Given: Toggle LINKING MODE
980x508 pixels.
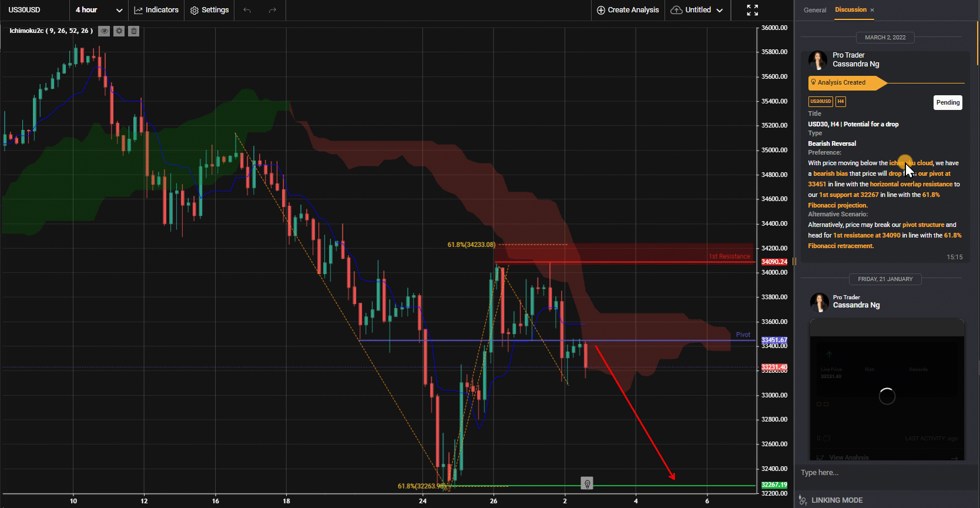Looking at the screenshot, I should (x=831, y=500).
